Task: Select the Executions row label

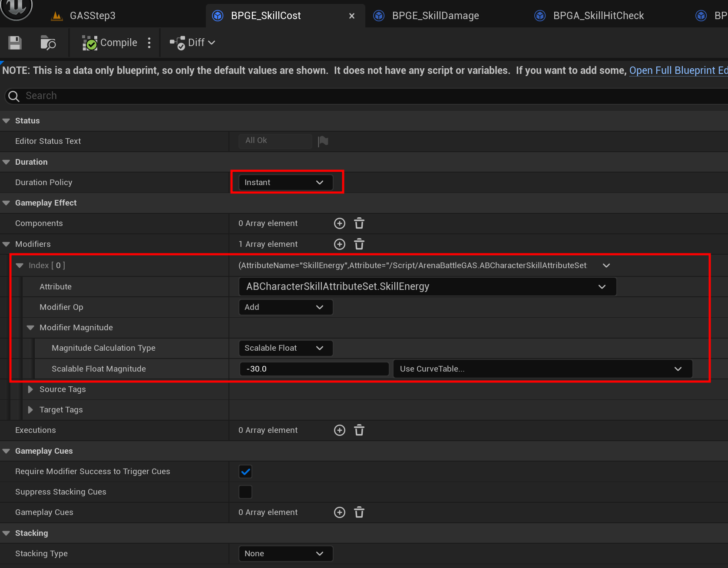Action: point(35,430)
